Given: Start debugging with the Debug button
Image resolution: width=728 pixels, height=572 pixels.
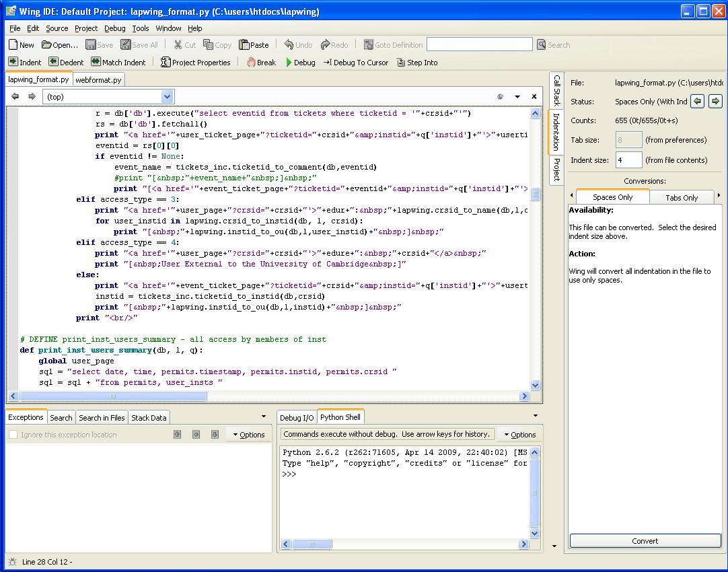Looking at the screenshot, I should tap(300, 62).
